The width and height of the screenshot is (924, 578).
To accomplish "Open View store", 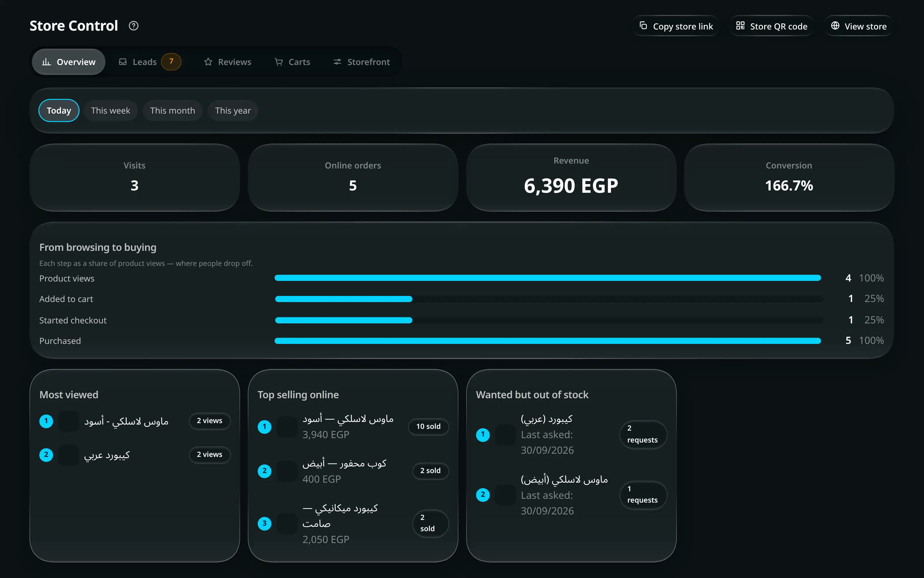I will [859, 26].
